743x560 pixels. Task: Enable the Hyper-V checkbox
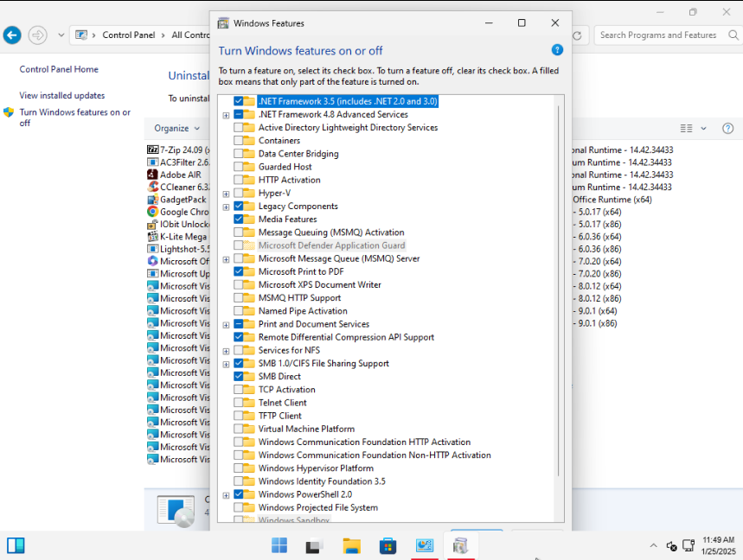[239, 193]
